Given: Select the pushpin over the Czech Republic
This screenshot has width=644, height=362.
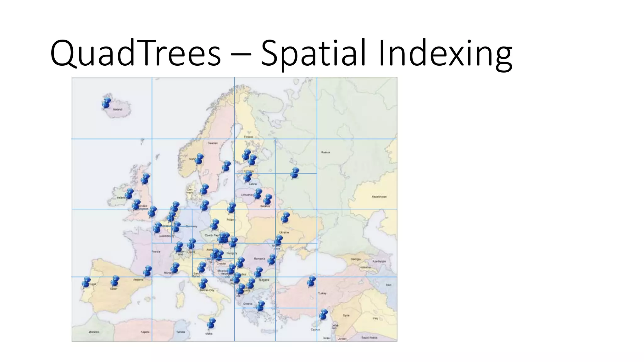Looking at the screenshot, I should pyautogui.click(x=215, y=224).
